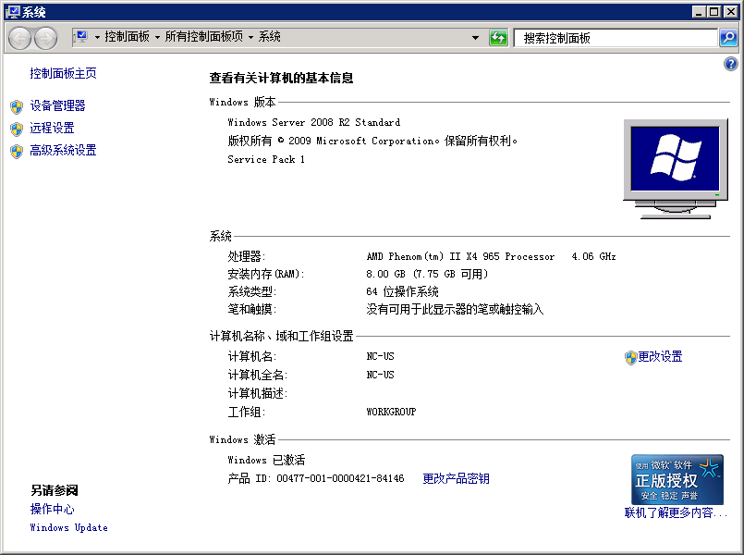756x555 pixels.
Task: Click shield icon next to 更改设置
Action: [630, 358]
